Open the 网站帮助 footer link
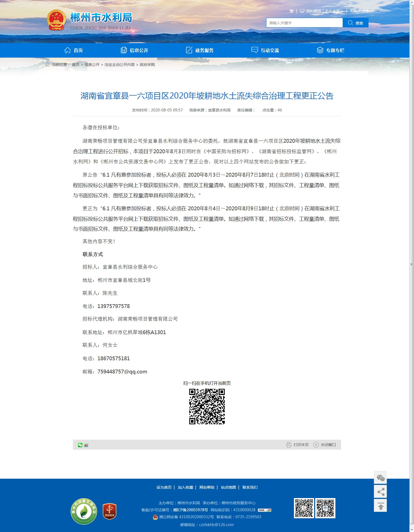Screen dimensions: 414x532 (207, 487)
